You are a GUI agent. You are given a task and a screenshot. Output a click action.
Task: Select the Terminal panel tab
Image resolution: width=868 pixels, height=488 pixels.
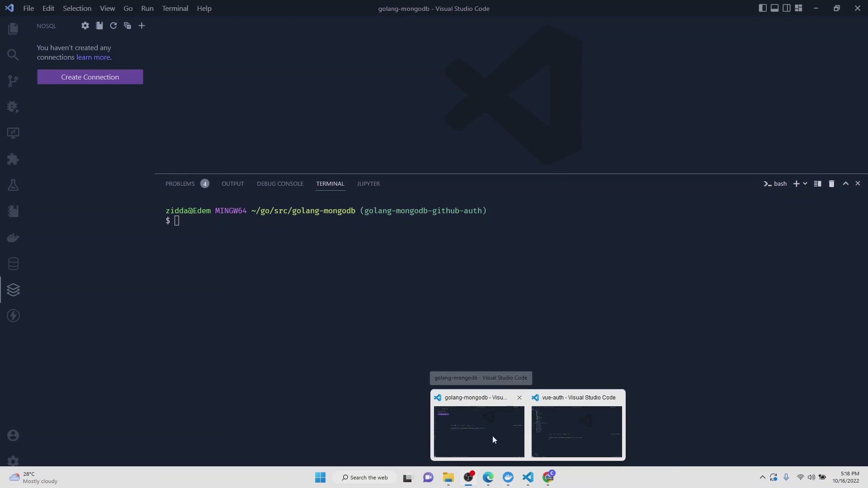(x=330, y=184)
